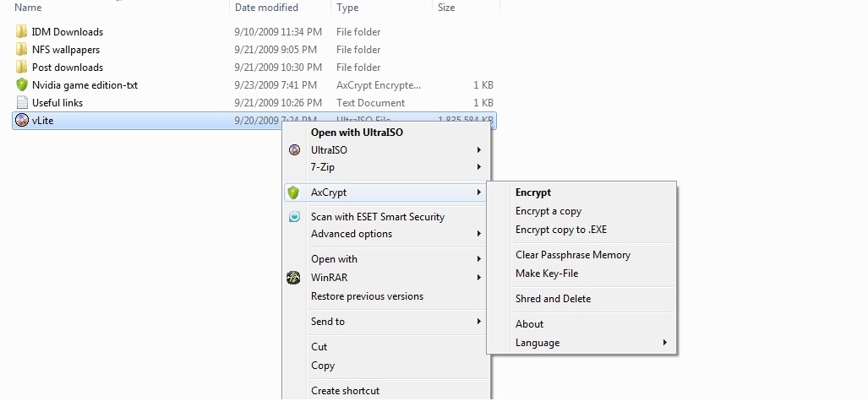Expand the Advanced options submenu arrow
868x401 pixels.
[x=479, y=234]
